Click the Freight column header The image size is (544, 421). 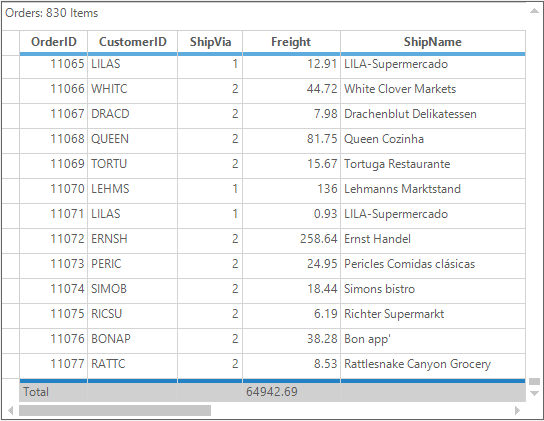click(291, 42)
